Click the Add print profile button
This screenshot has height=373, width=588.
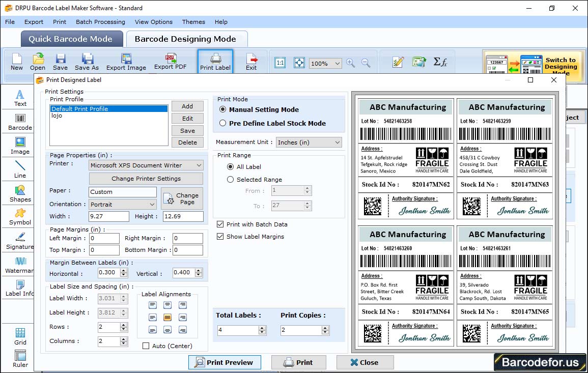187,106
